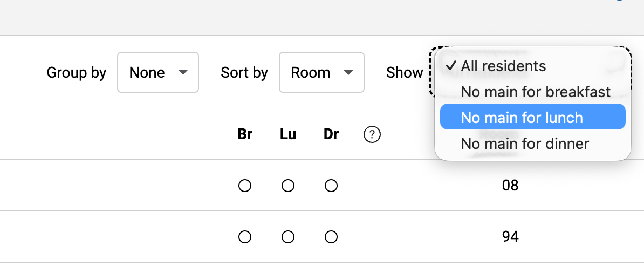Select breakfast radio for room 08
The image size is (644, 273).
point(245,186)
